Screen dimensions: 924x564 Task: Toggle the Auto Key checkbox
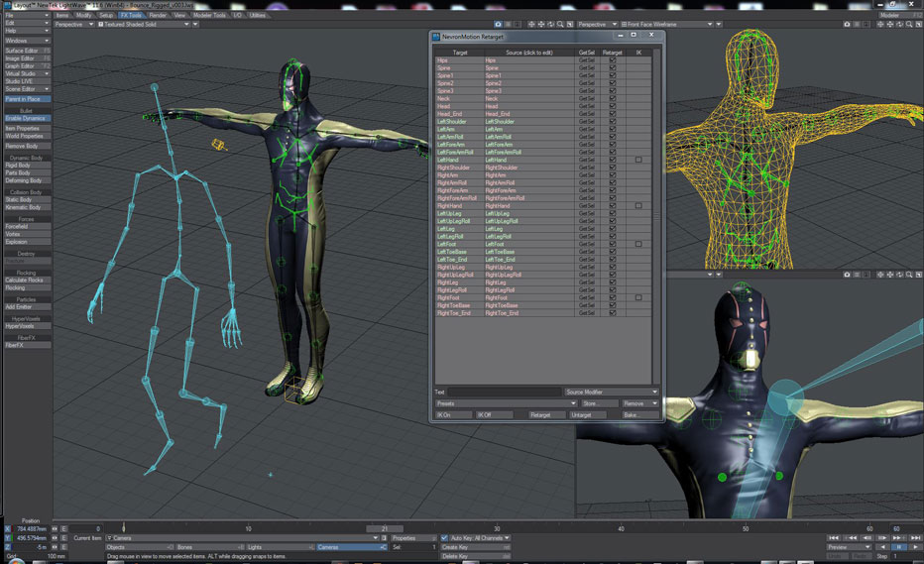[x=444, y=538]
